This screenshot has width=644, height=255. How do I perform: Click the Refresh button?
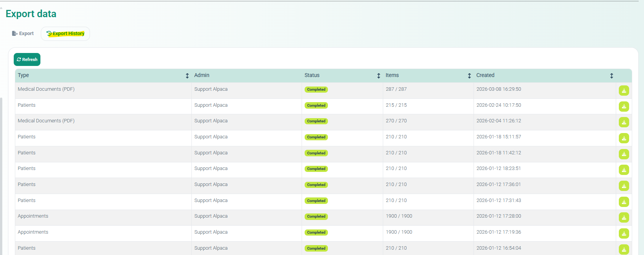(x=27, y=59)
